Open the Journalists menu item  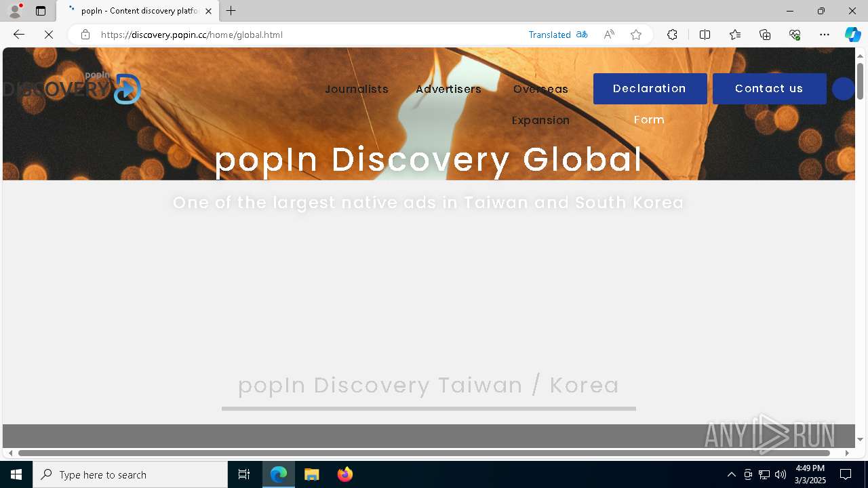pyautogui.click(x=357, y=89)
